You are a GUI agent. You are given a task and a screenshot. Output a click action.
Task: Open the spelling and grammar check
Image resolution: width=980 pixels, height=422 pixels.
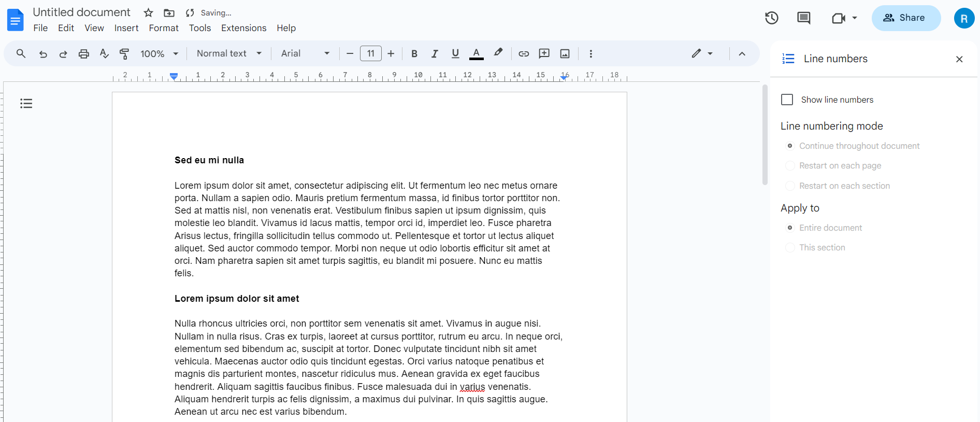[x=104, y=53]
